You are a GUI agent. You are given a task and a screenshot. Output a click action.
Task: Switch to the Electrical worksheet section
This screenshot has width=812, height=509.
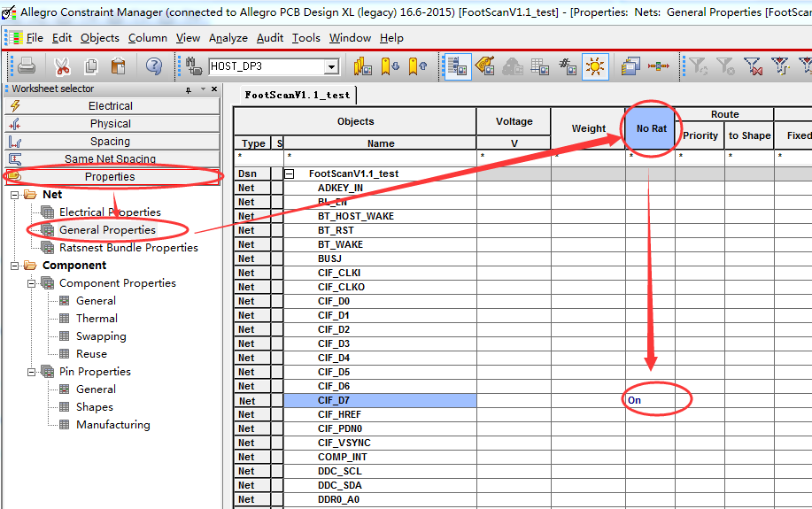111,106
